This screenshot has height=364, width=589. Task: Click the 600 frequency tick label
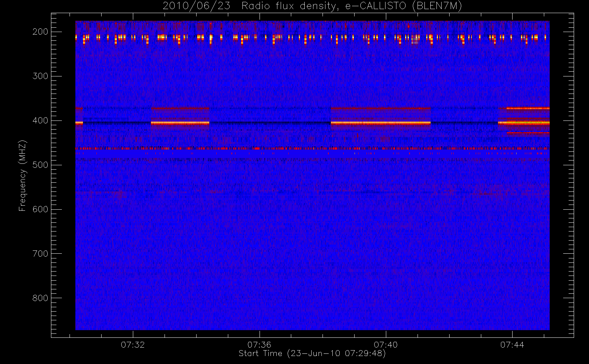[40, 209]
